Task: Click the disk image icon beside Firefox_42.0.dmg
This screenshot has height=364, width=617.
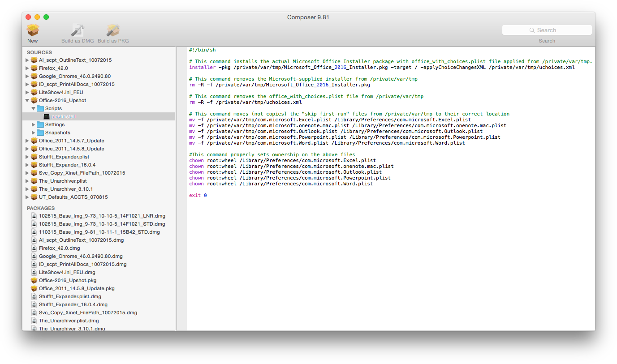Action: pyautogui.click(x=34, y=248)
